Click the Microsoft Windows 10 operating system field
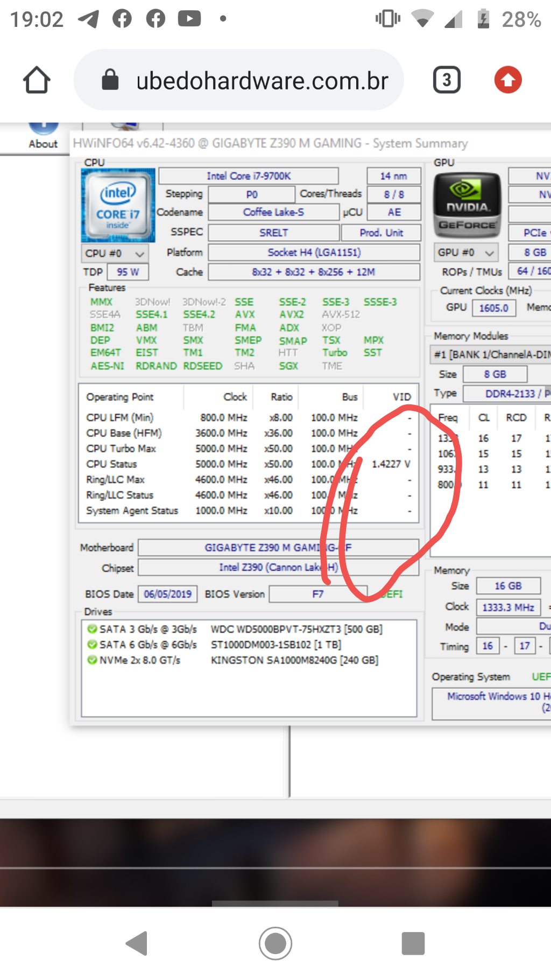The image size is (551, 980). point(492,703)
